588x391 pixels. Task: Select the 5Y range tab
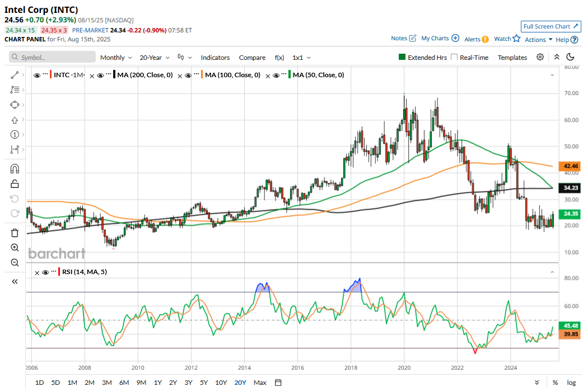coord(204,383)
